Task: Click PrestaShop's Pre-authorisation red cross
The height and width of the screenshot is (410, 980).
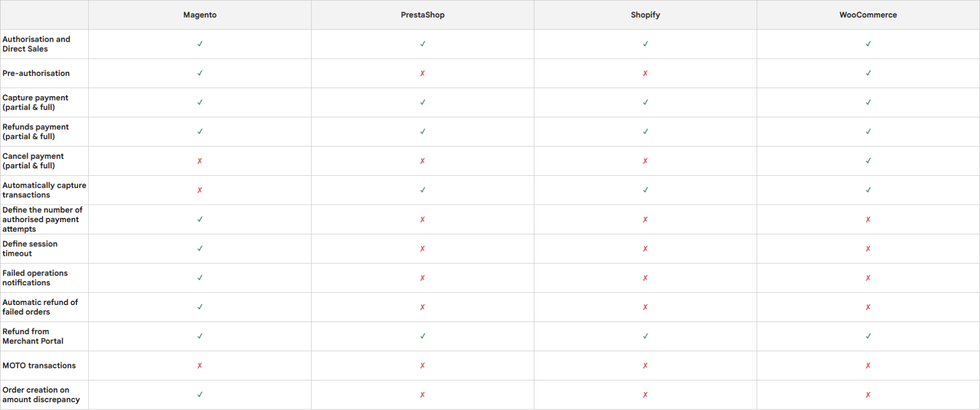Action: [422, 73]
